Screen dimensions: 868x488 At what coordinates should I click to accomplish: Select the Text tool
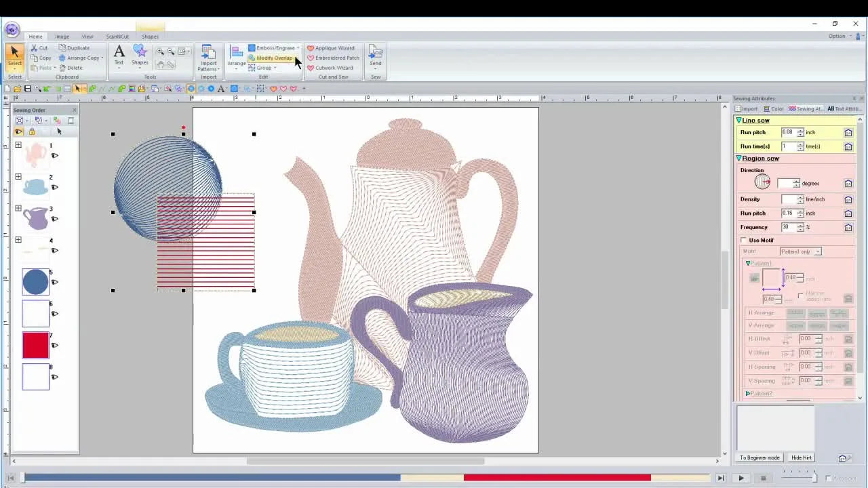(119, 56)
